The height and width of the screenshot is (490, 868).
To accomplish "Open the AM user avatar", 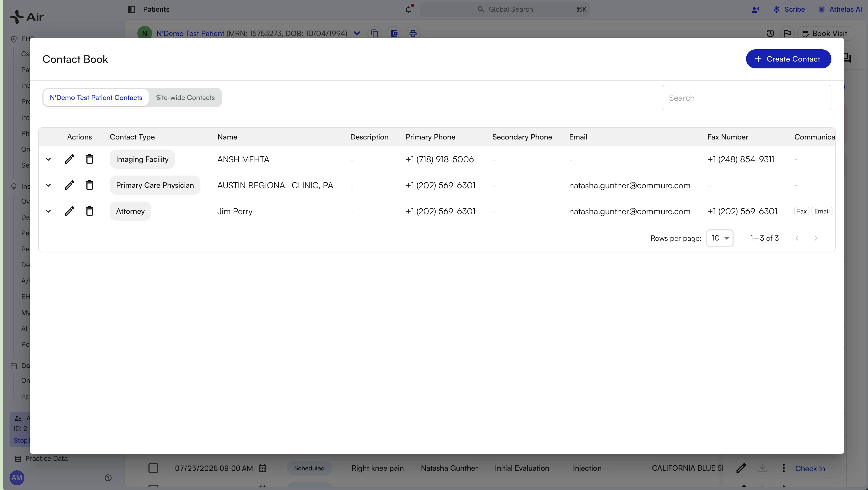I will coord(17,478).
